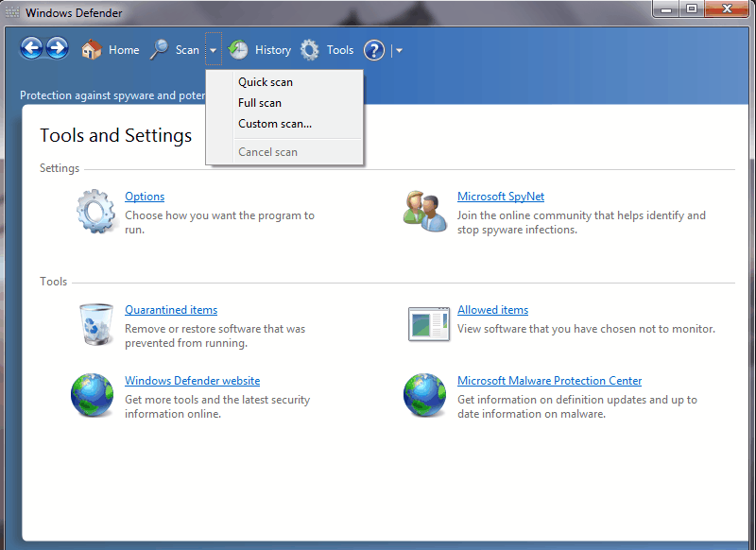Click 'View software that you have chosen' text
This screenshot has height=550, width=756.
[x=586, y=329]
